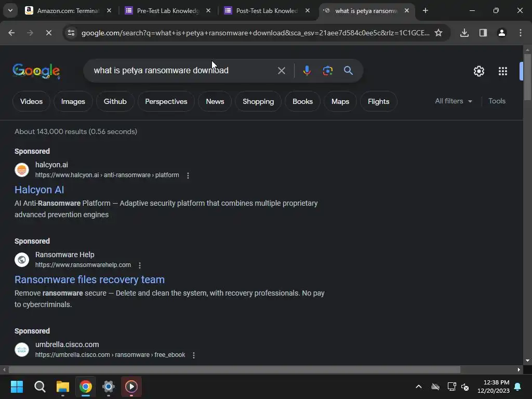Open File Explorer from taskbar
Image resolution: width=532 pixels, height=399 pixels.
(x=63, y=387)
